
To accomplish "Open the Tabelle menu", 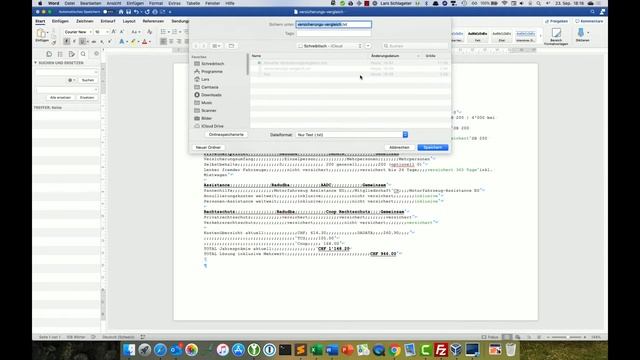I will click(x=193, y=3).
